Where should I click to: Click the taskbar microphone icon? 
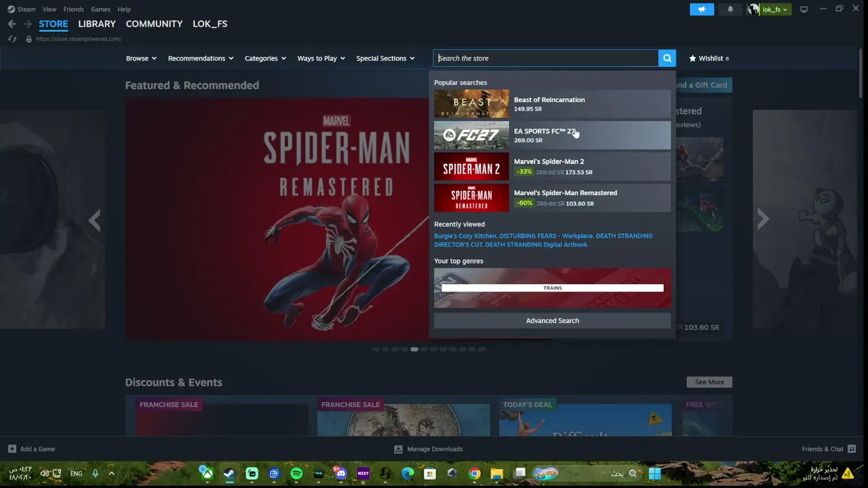[x=95, y=474]
